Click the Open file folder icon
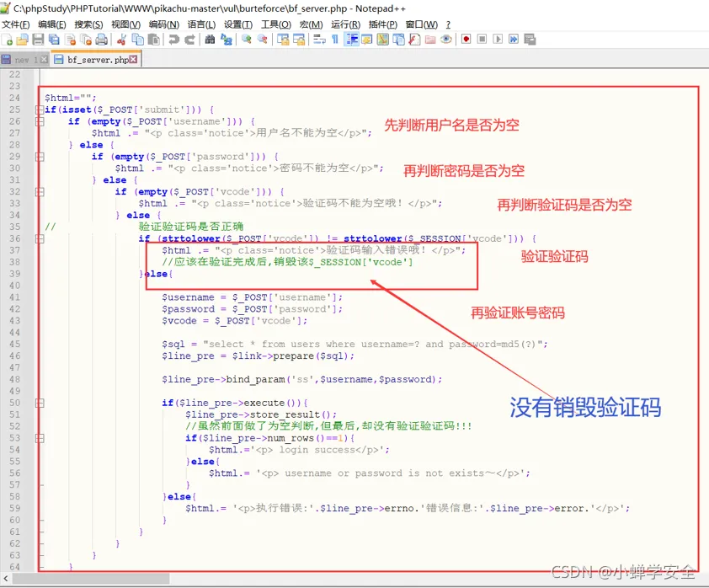Viewport: 709px width, 588px height. point(22,40)
